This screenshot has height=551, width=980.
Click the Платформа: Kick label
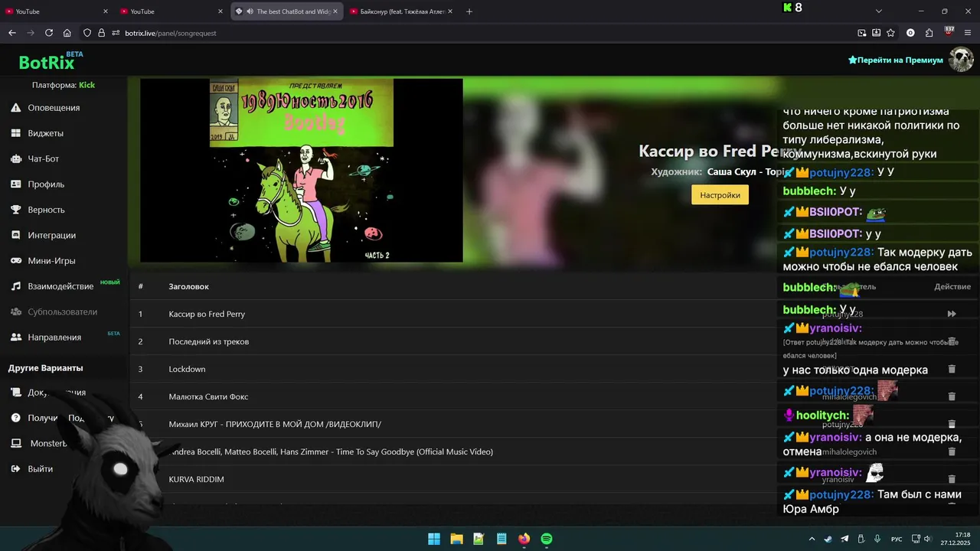[64, 85]
